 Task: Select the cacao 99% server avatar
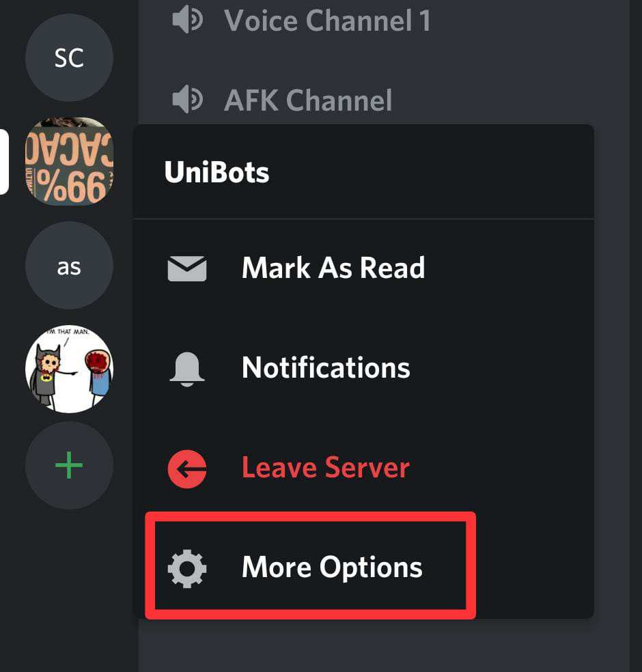pos(69,161)
